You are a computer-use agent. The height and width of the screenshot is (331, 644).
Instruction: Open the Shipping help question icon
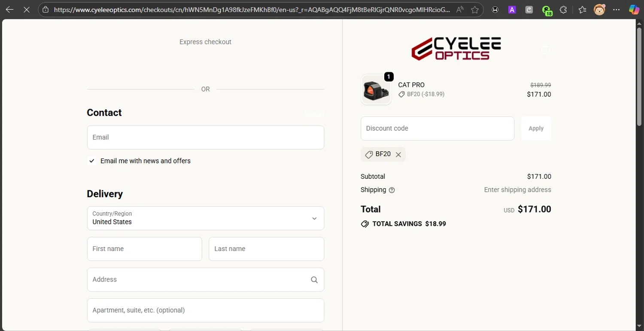(392, 190)
